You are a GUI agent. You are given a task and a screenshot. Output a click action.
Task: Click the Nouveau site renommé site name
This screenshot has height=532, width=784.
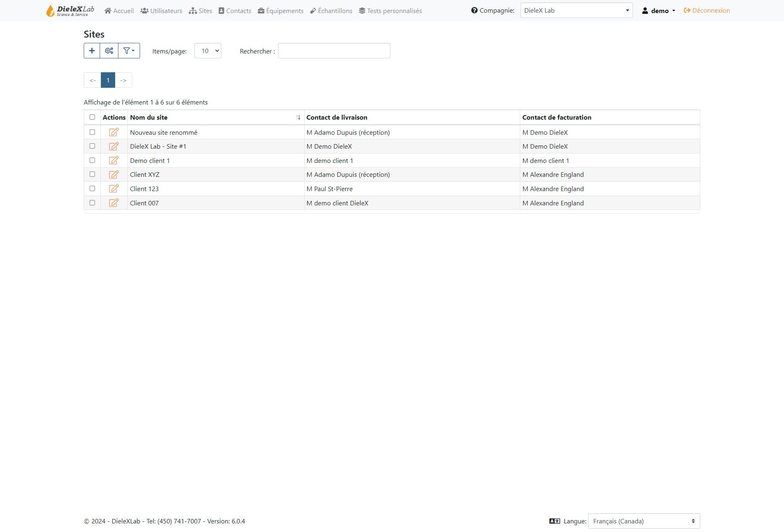pyautogui.click(x=164, y=132)
